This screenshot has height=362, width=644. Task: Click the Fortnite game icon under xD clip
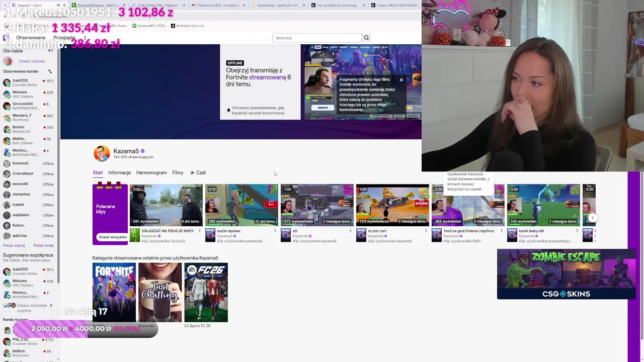286,235
